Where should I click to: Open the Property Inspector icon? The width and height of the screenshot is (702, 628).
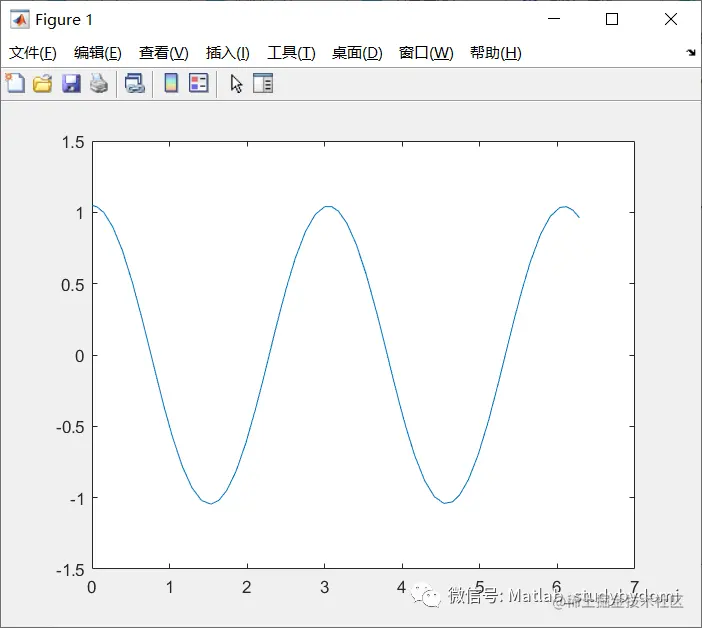click(x=263, y=83)
